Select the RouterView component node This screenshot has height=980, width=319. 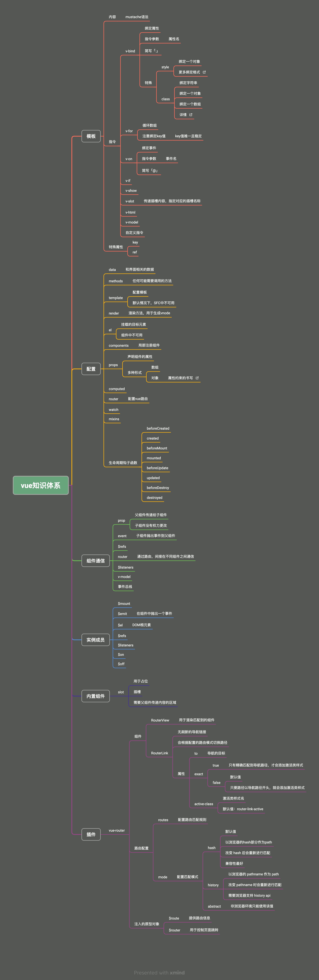coord(160,720)
